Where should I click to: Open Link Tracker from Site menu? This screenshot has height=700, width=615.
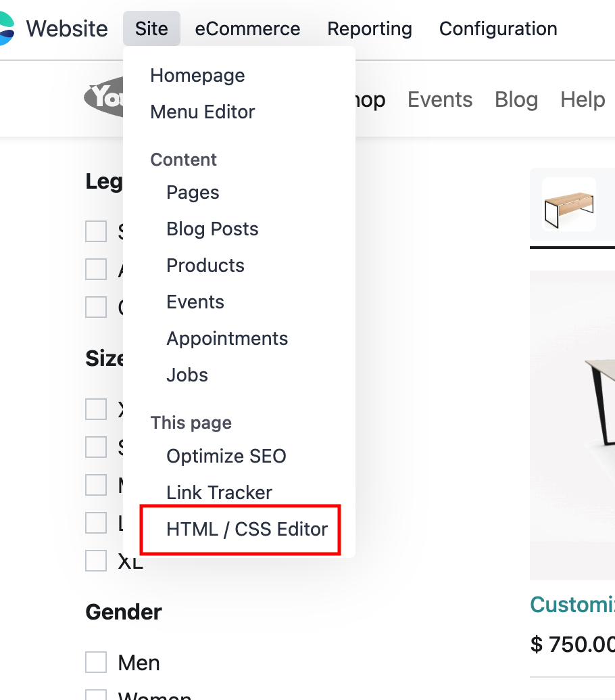[x=219, y=492]
